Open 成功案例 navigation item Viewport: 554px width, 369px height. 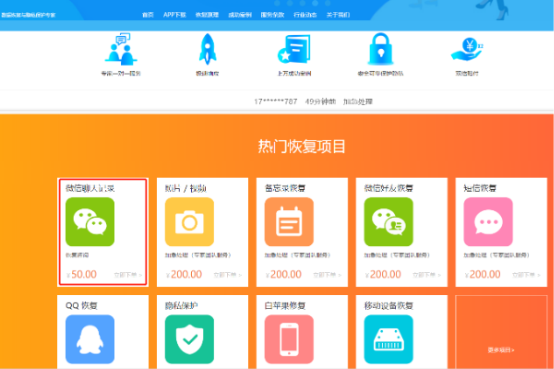pyautogui.click(x=240, y=15)
